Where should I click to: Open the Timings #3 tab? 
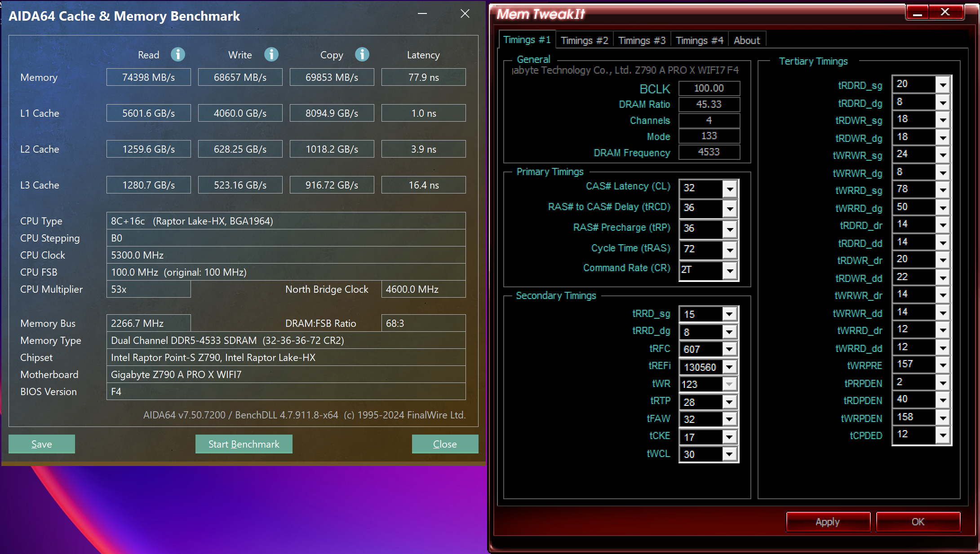click(642, 40)
